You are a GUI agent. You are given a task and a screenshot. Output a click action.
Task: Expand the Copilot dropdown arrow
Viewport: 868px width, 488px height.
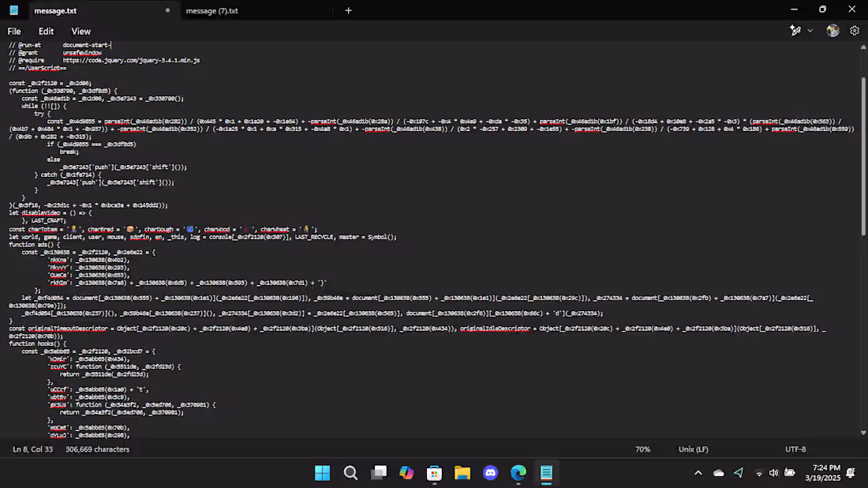point(810,31)
